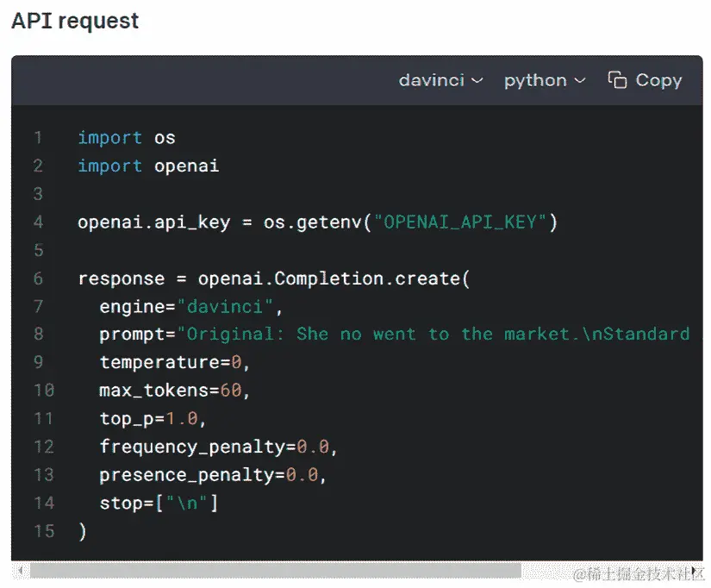Image resolution: width=711 pixels, height=588 pixels.
Task: Click the left scroll arrow of code scrollbar
Action: click(21, 570)
